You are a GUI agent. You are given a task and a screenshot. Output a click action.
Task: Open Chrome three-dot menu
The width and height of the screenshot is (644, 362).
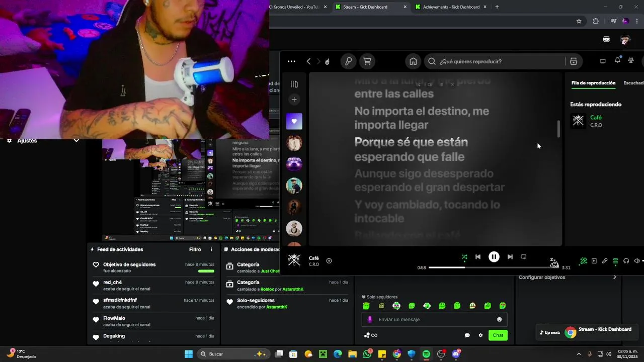(x=637, y=21)
